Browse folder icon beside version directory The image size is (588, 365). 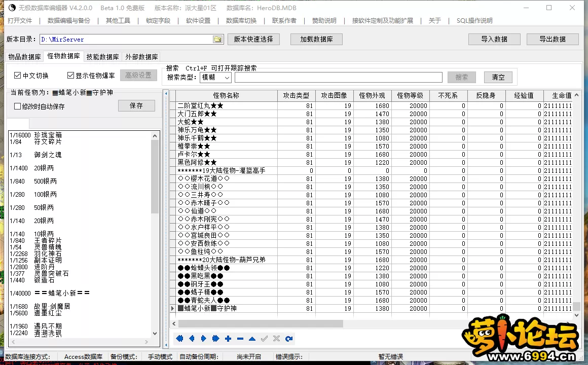(x=217, y=40)
